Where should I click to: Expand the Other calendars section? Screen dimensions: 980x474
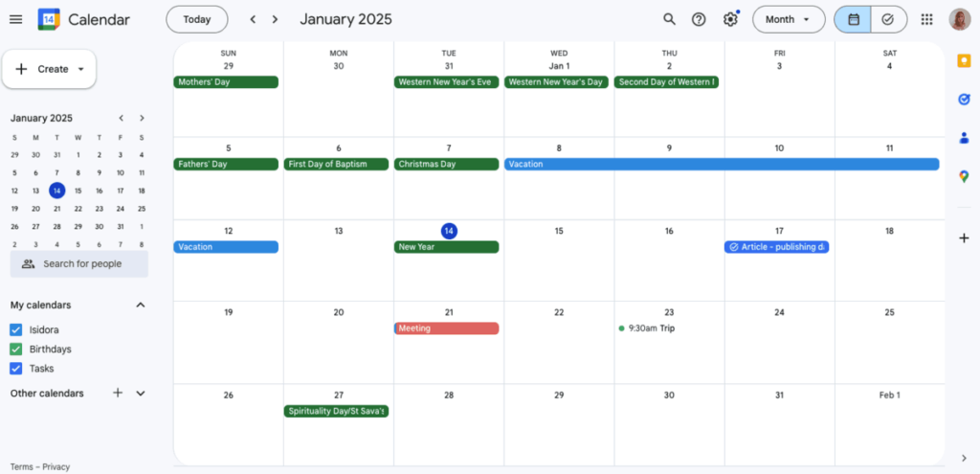pyautogui.click(x=141, y=394)
